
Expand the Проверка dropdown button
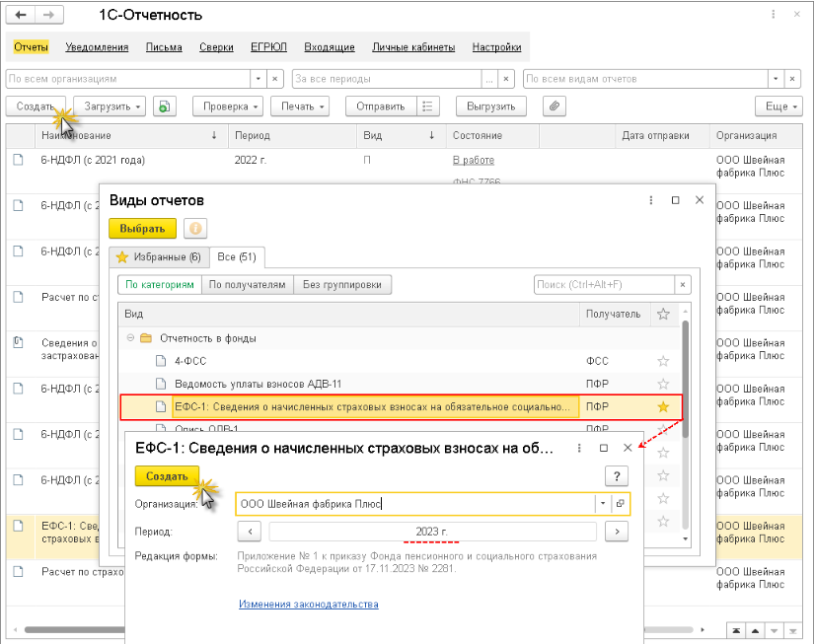(228, 107)
